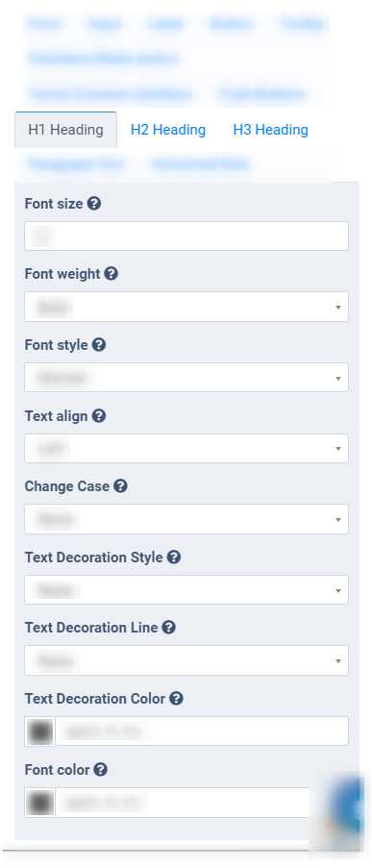This screenshot has height=868, width=372.
Task: Switch to the H2 Heading tab
Action: (x=168, y=130)
